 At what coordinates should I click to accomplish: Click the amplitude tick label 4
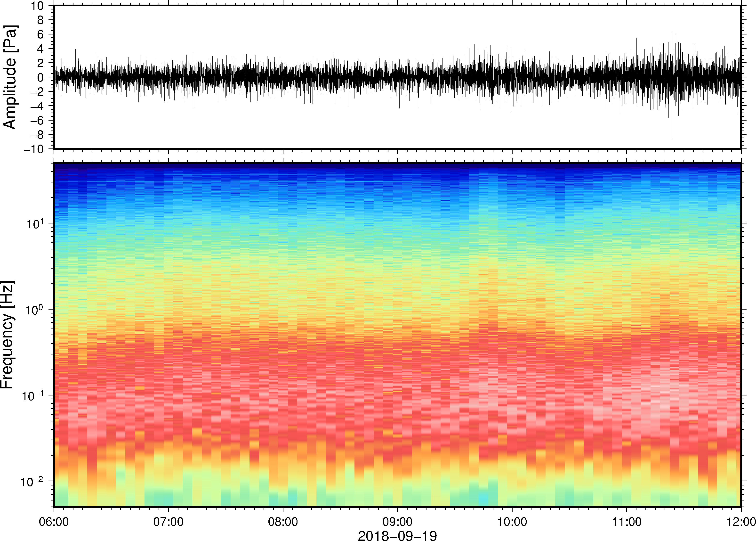coord(41,49)
